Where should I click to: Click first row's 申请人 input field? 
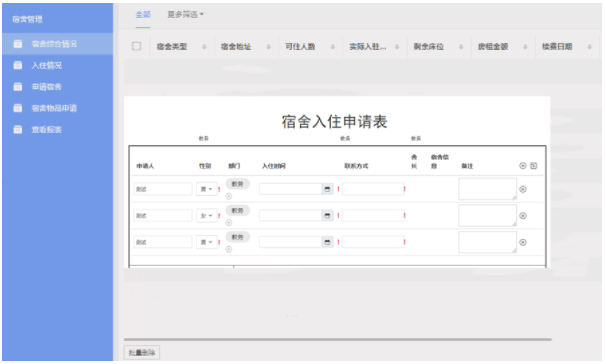click(x=163, y=189)
